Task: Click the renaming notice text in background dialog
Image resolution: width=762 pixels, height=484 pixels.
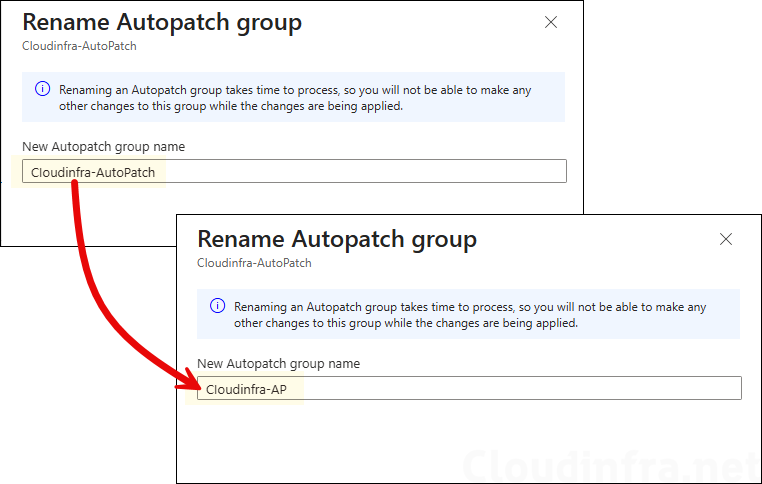Action: (x=295, y=97)
